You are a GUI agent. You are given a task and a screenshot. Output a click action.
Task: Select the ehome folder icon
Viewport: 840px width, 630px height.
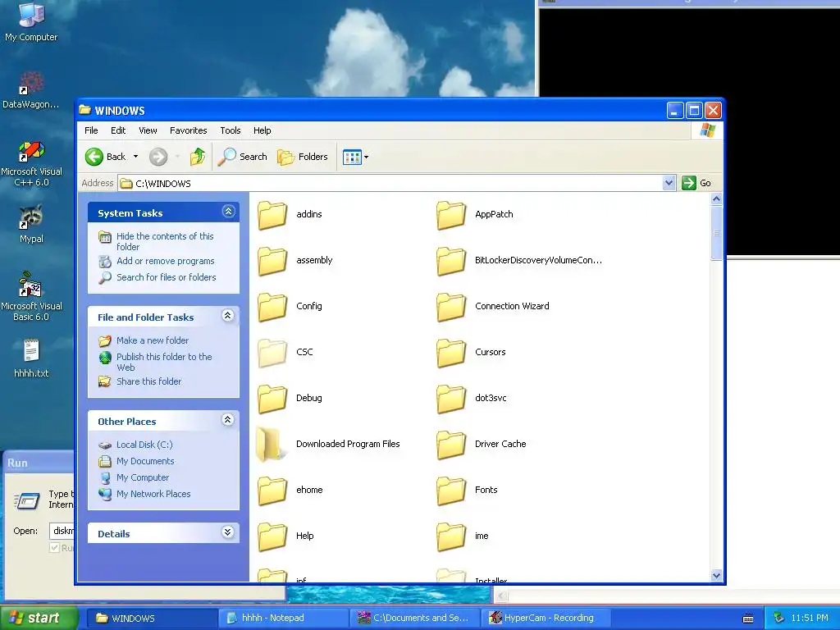272,491
